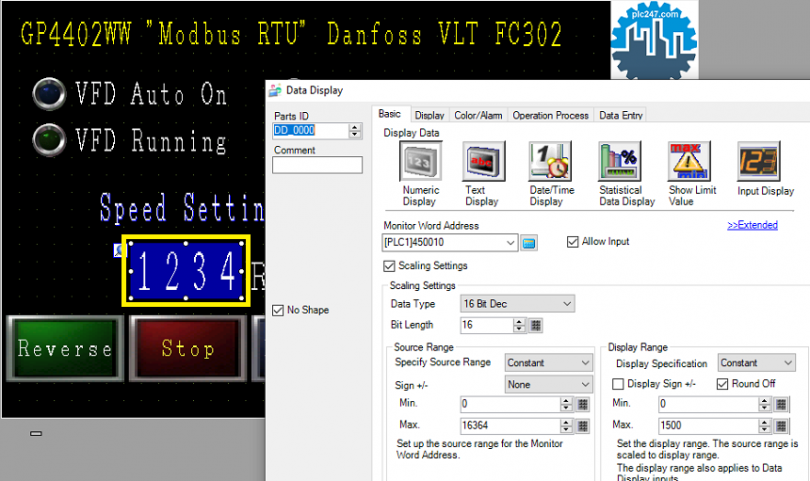Toggle the Round Off checkbox
The width and height of the screenshot is (810, 481).
pos(722,384)
